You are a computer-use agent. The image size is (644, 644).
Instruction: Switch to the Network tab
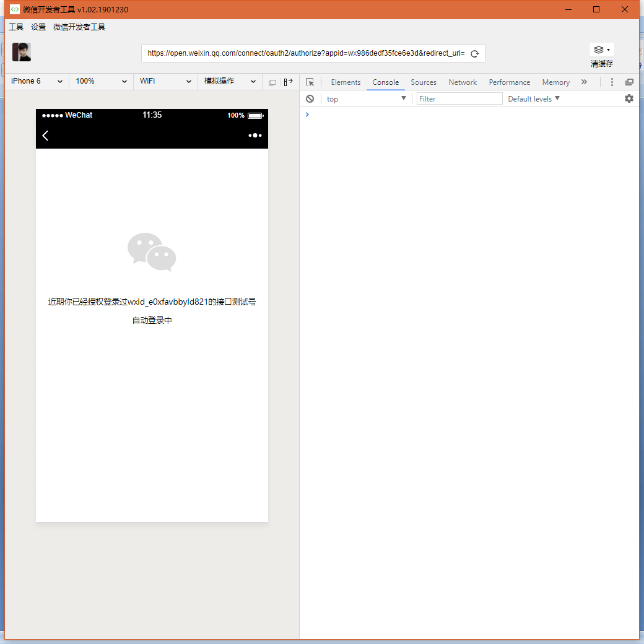pyautogui.click(x=463, y=82)
